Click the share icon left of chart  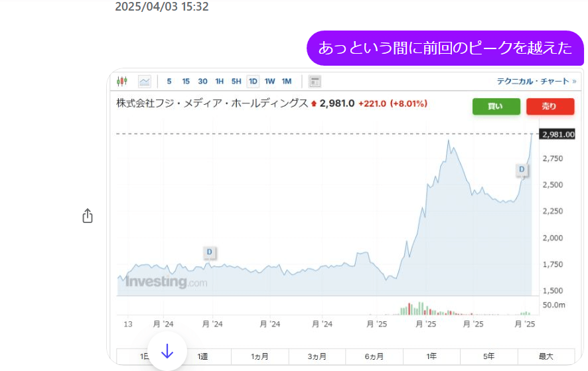(88, 216)
